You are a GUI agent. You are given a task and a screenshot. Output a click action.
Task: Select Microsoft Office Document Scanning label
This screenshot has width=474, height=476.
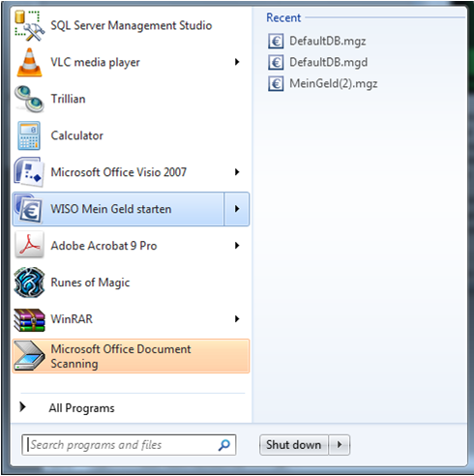121,356
